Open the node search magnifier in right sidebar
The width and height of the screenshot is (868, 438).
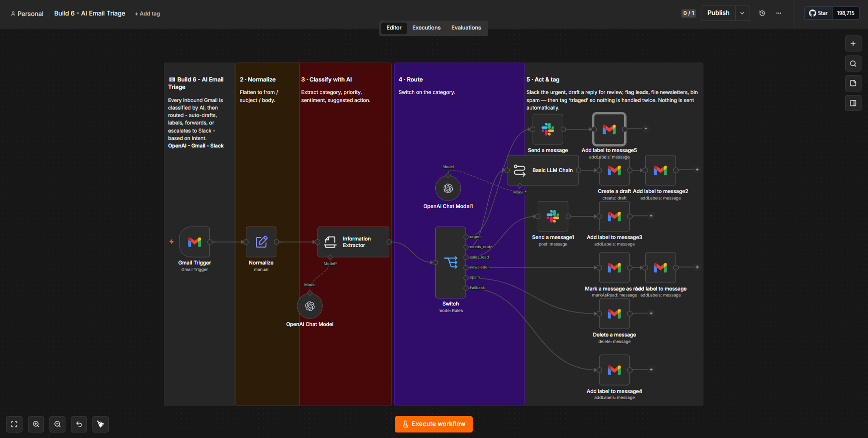[853, 63]
